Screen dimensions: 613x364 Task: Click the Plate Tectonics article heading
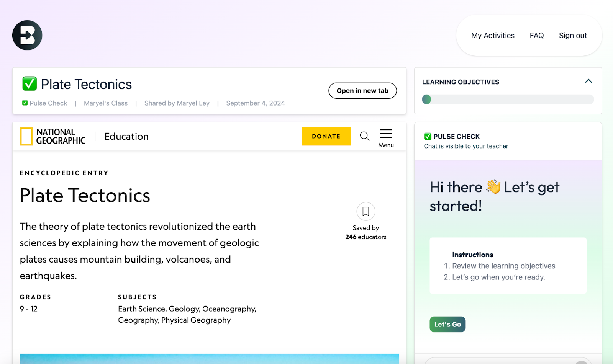click(85, 196)
